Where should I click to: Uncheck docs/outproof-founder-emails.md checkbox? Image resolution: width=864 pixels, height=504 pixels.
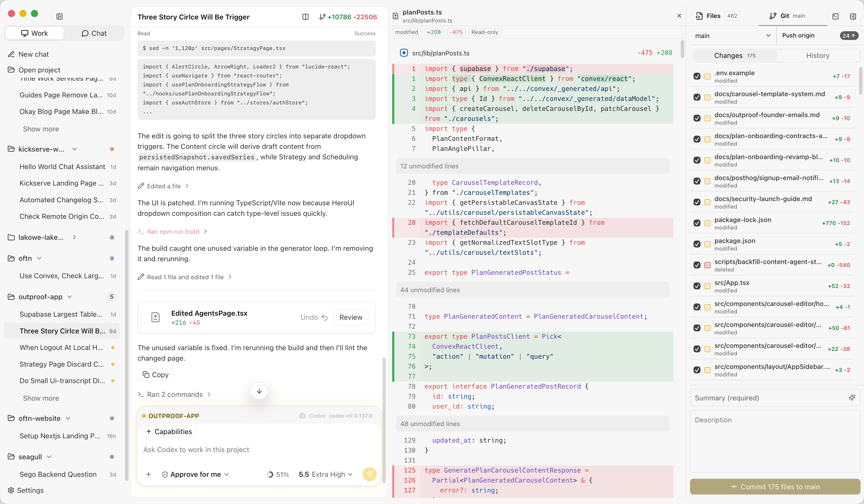697,118
